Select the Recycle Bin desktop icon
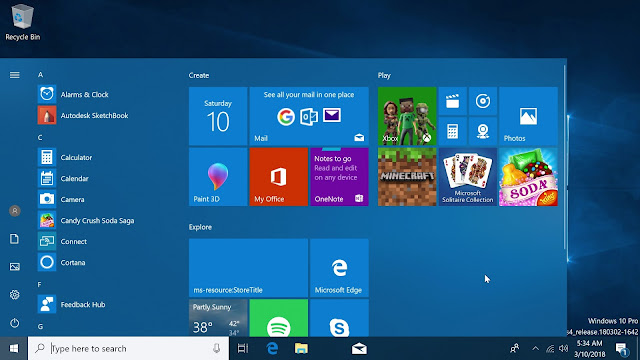Image resolution: width=640 pixels, height=360 pixels. coord(22,22)
